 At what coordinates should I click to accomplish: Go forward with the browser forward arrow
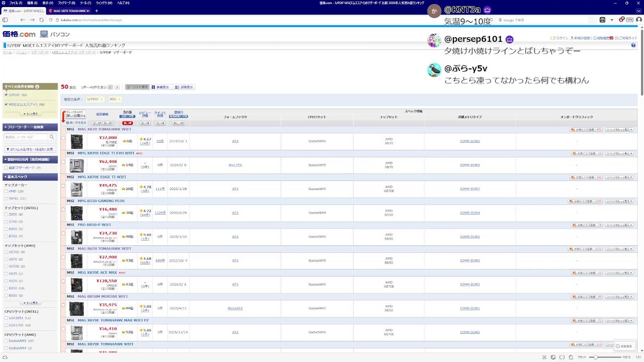(32, 20)
